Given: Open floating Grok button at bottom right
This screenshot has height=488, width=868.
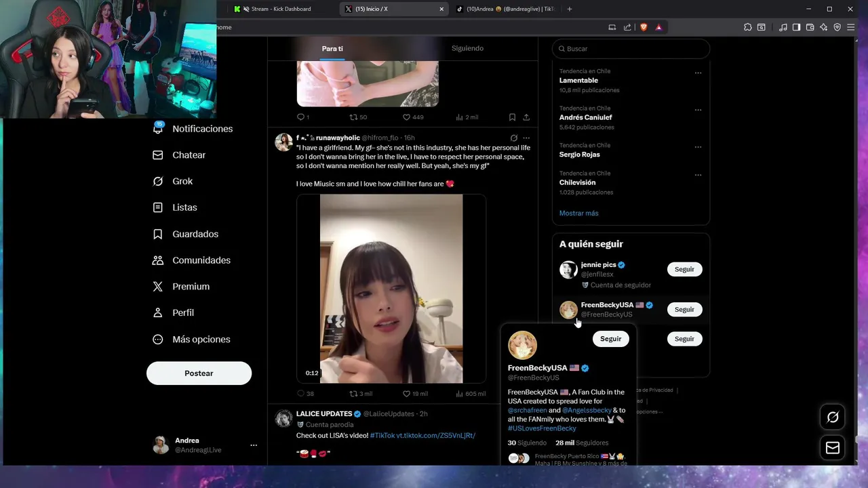Looking at the screenshot, I should (x=833, y=418).
